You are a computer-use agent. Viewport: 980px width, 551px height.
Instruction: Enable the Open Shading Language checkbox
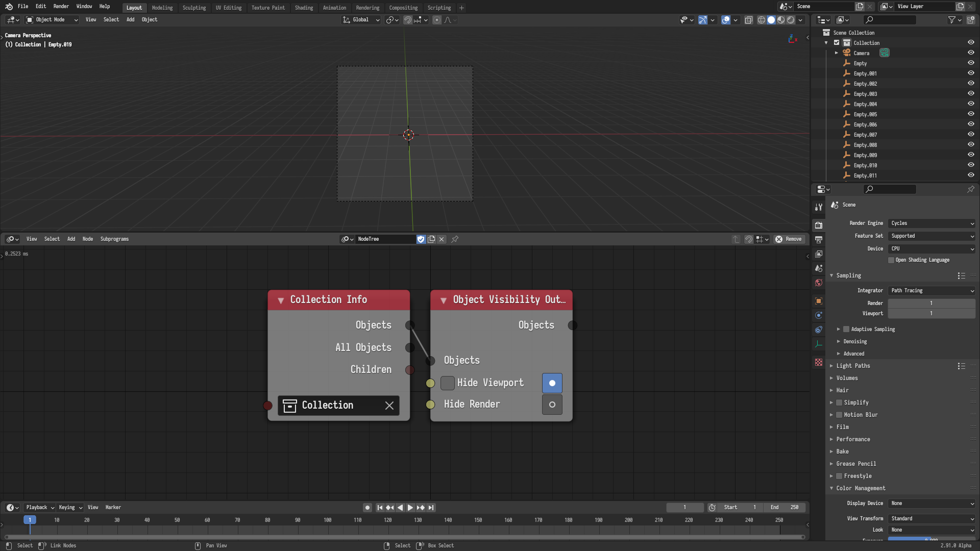[891, 260]
